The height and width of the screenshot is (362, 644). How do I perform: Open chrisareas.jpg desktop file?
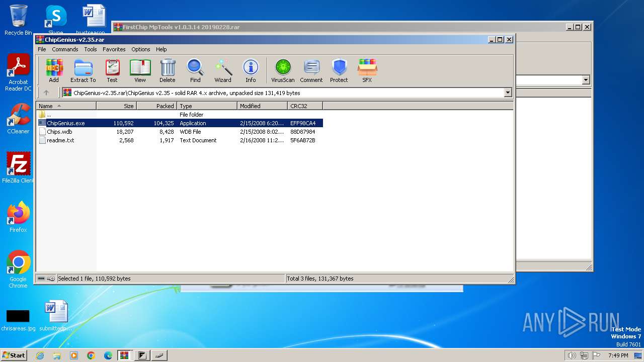point(18,320)
